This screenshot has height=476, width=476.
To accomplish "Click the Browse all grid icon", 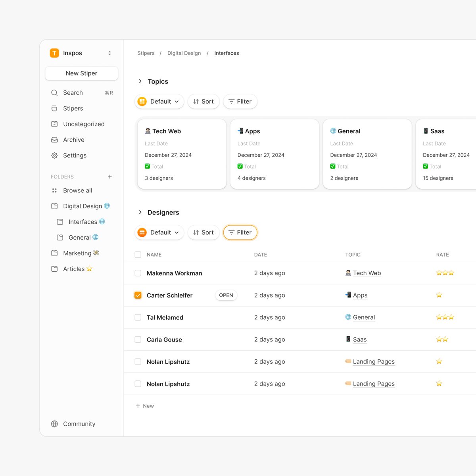I will [x=54, y=190].
